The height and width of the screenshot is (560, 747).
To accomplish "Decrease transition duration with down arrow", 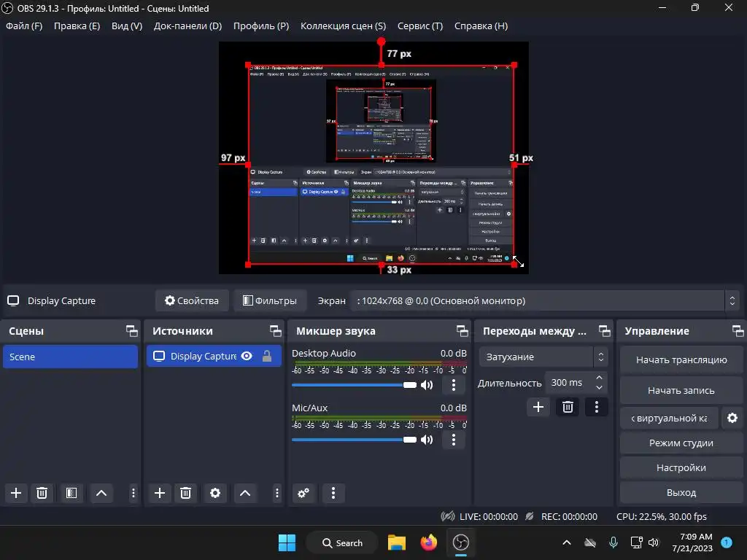I will point(600,388).
